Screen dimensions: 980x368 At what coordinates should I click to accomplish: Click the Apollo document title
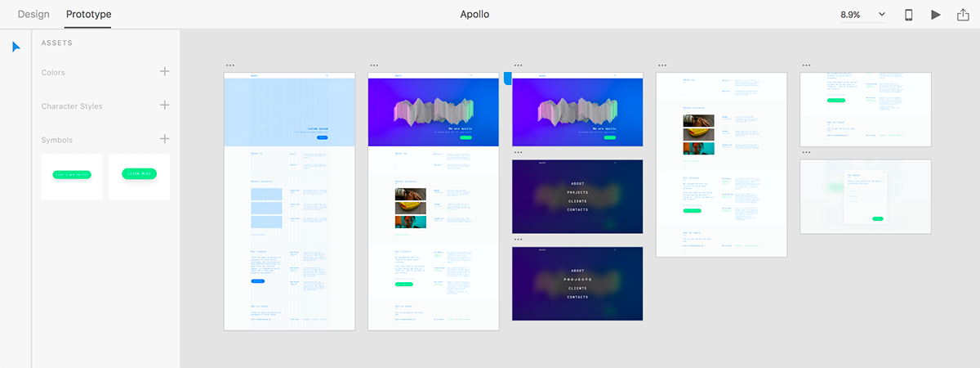(474, 14)
